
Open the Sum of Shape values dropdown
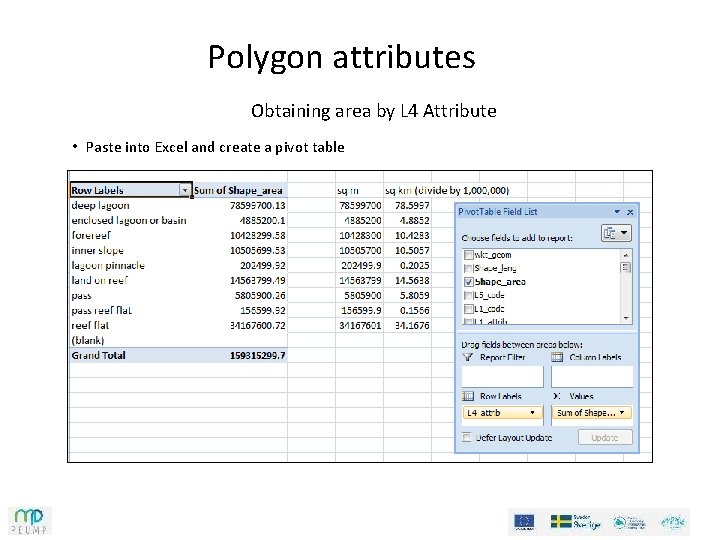622,412
